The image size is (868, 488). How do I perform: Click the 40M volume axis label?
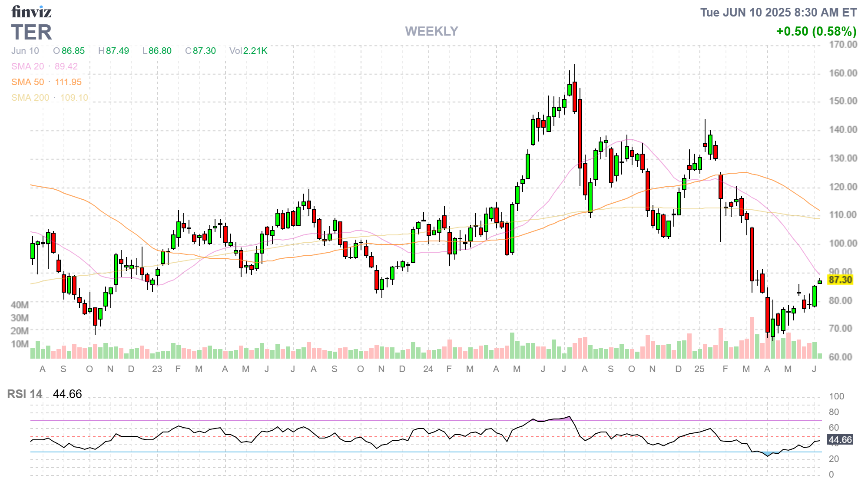20,305
